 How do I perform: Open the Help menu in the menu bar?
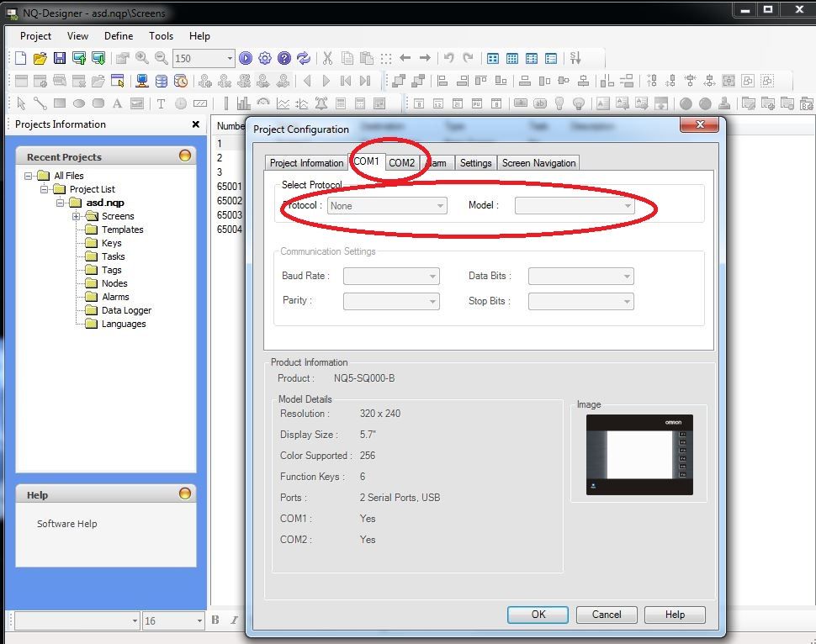pyautogui.click(x=199, y=36)
